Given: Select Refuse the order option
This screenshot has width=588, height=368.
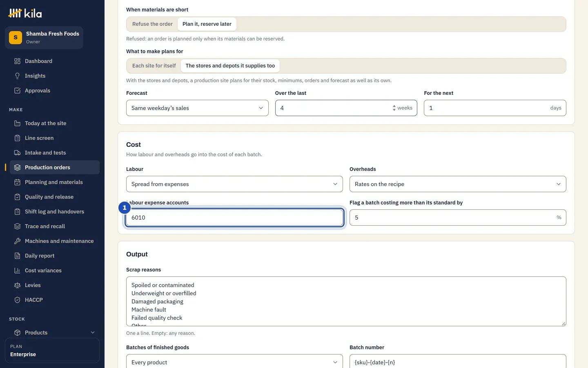Looking at the screenshot, I should [152, 24].
